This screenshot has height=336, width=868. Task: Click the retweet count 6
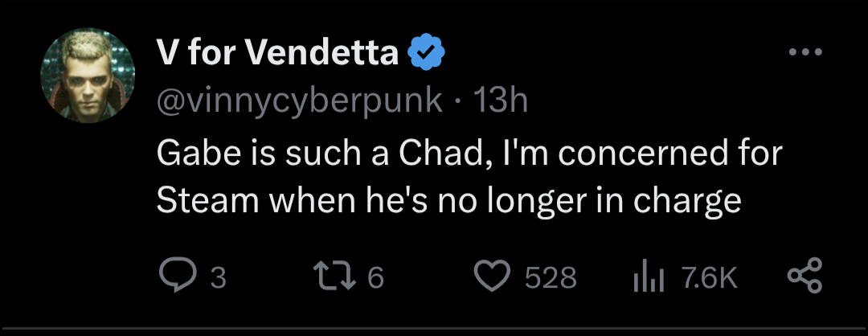[375, 277]
